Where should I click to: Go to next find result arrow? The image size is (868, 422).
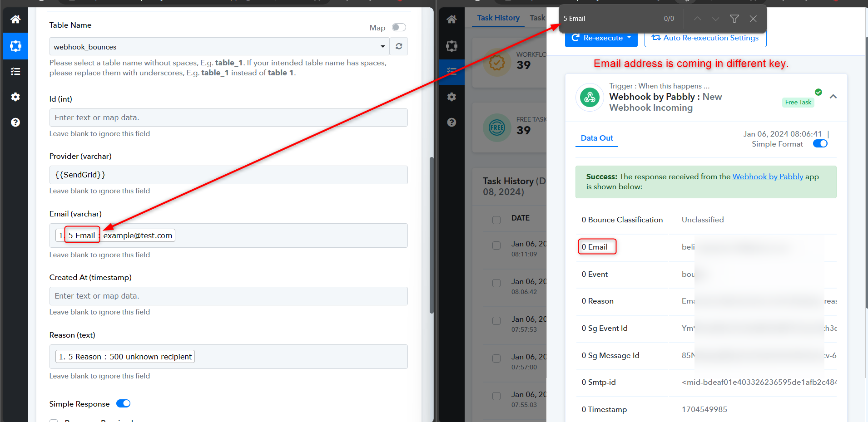tap(716, 19)
